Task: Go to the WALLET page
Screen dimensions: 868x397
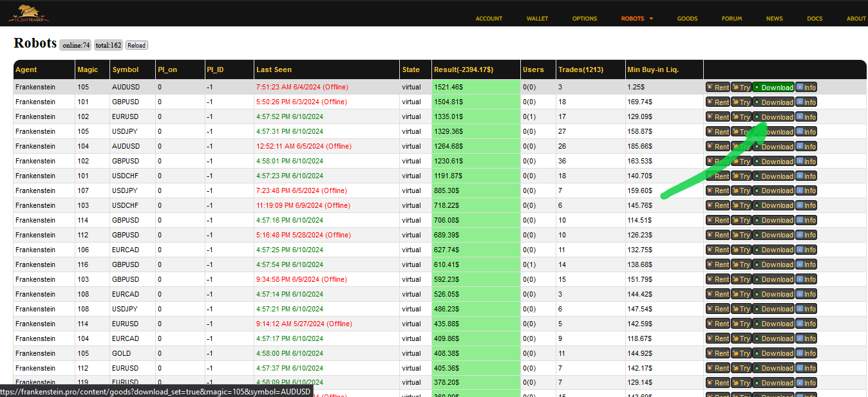Action: tap(537, 19)
